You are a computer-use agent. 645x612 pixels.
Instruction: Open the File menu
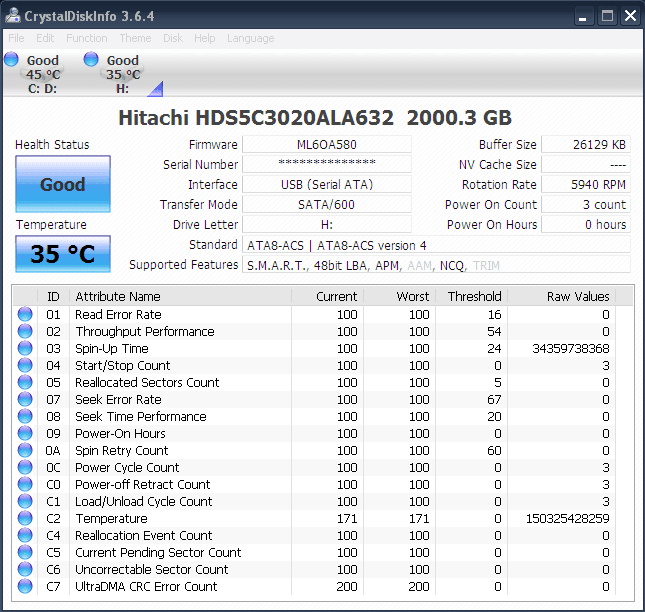click(16, 38)
